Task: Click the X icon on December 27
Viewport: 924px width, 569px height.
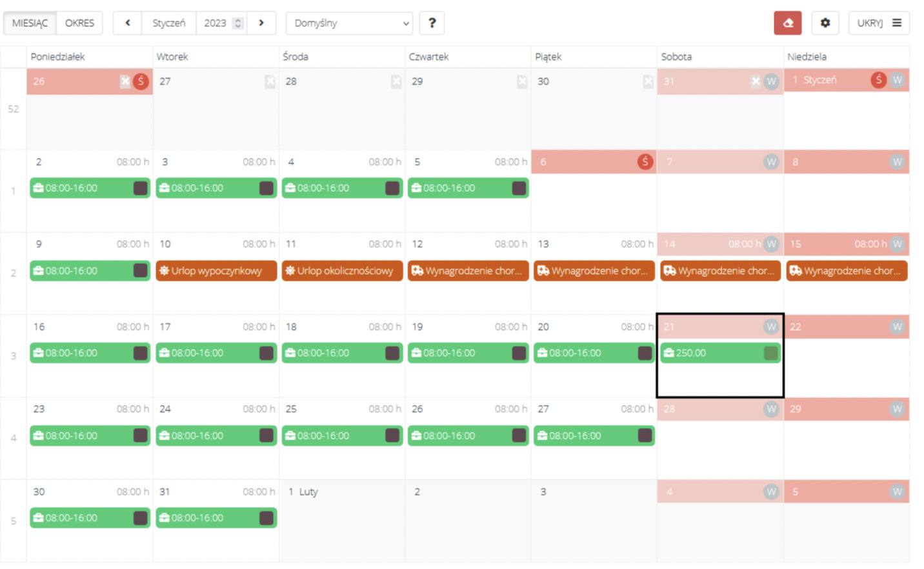Action: point(270,82)
